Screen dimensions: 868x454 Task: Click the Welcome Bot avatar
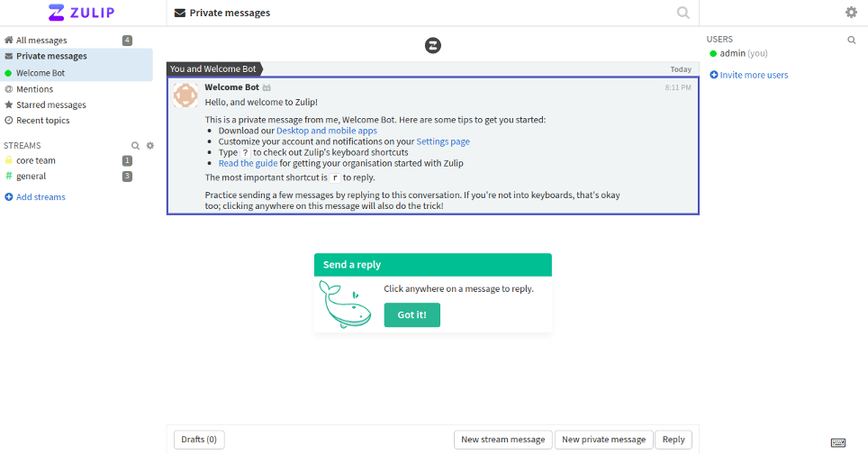click(x=185, y=95)
